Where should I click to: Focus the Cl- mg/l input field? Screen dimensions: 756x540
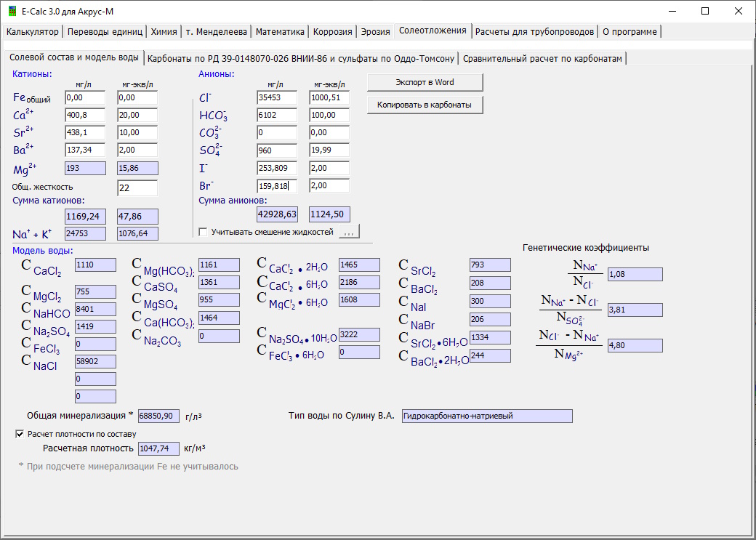277,97
